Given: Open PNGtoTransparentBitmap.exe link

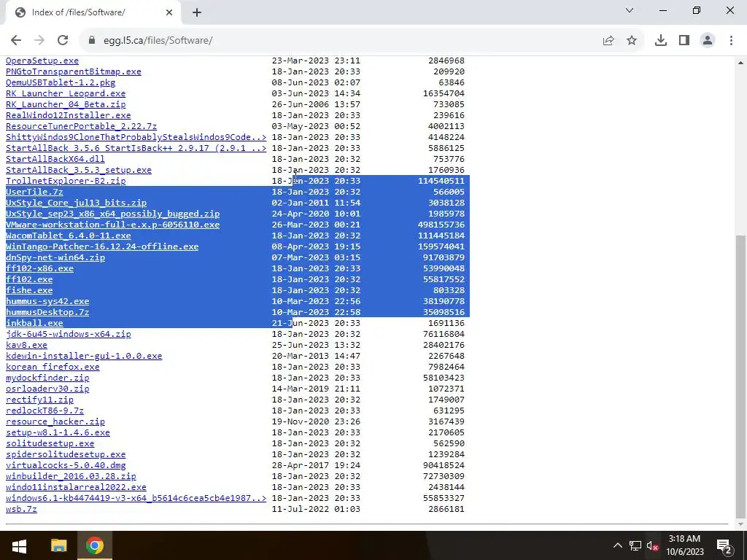Looking at the screenshot, I should coord(74,71).
